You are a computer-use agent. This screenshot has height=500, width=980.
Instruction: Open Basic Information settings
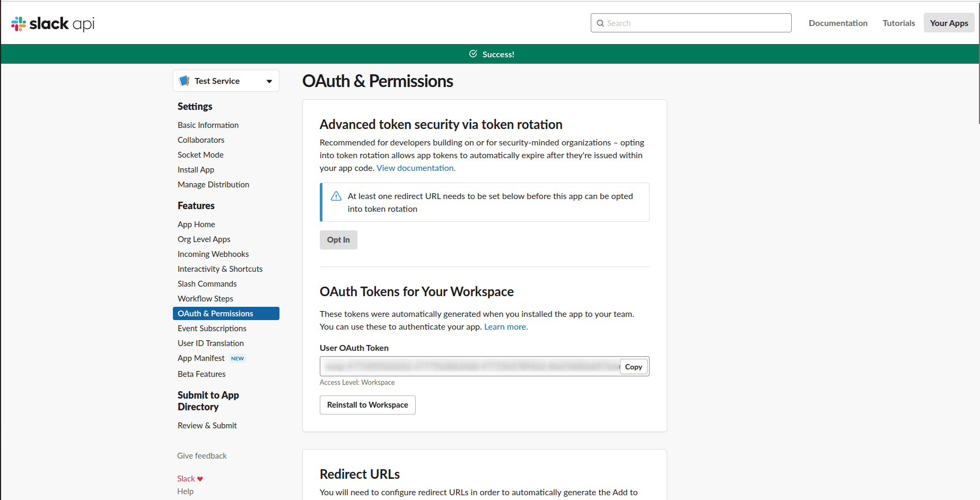tap(208, 125)
